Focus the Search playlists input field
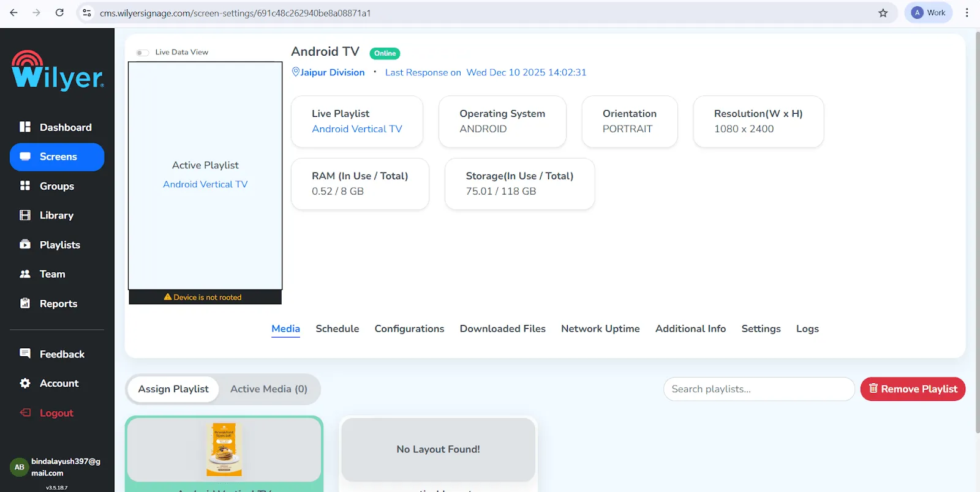The image size is (980, 492). tap(759, 389)
